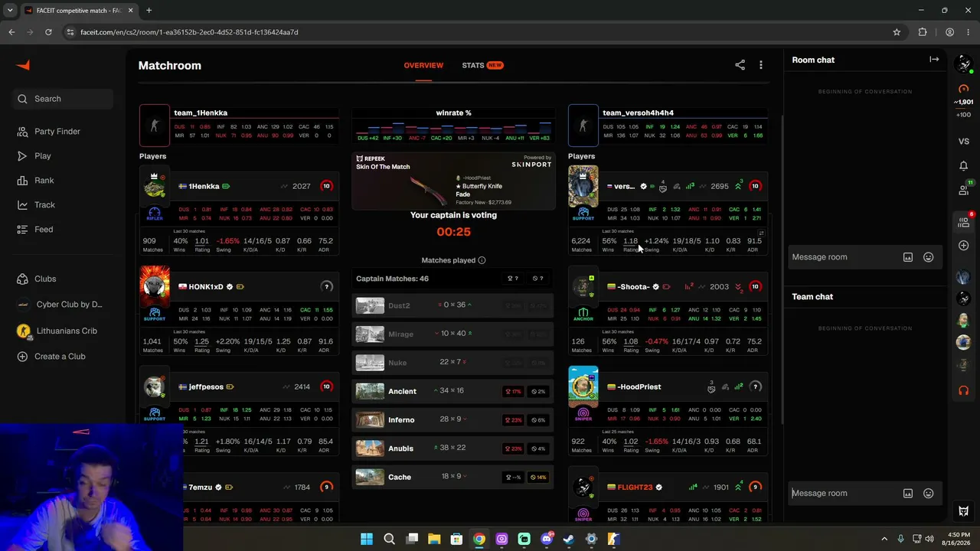Click HONK1xD's player avatar
Image resolution: width=980 pixels, height=551 pixels.
tap(155, 286)
